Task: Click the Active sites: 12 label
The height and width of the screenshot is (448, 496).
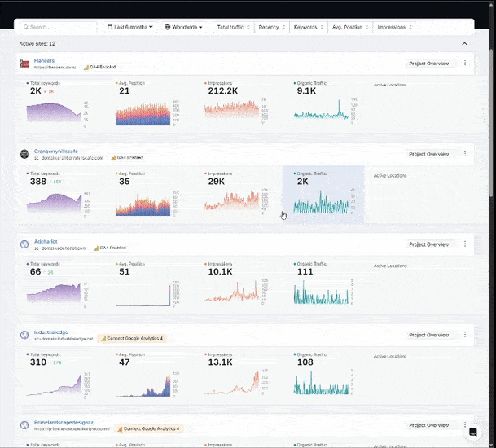Action: pos(37,44)
